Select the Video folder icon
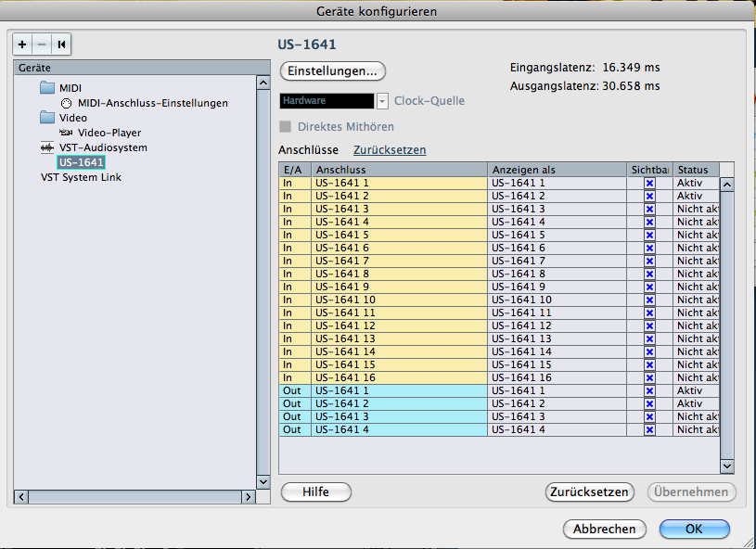 (47, 117)
